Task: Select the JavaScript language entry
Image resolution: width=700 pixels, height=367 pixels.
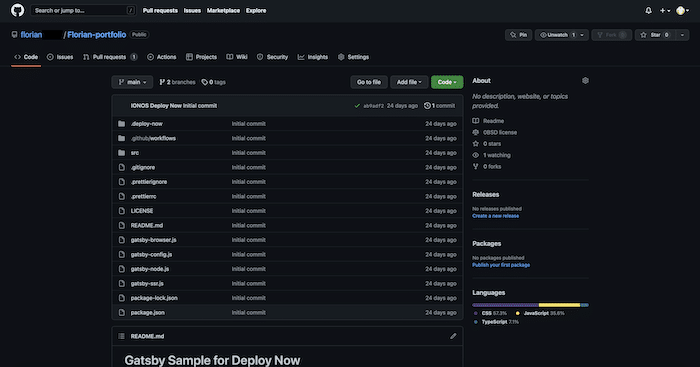Action: click(540, 313)
